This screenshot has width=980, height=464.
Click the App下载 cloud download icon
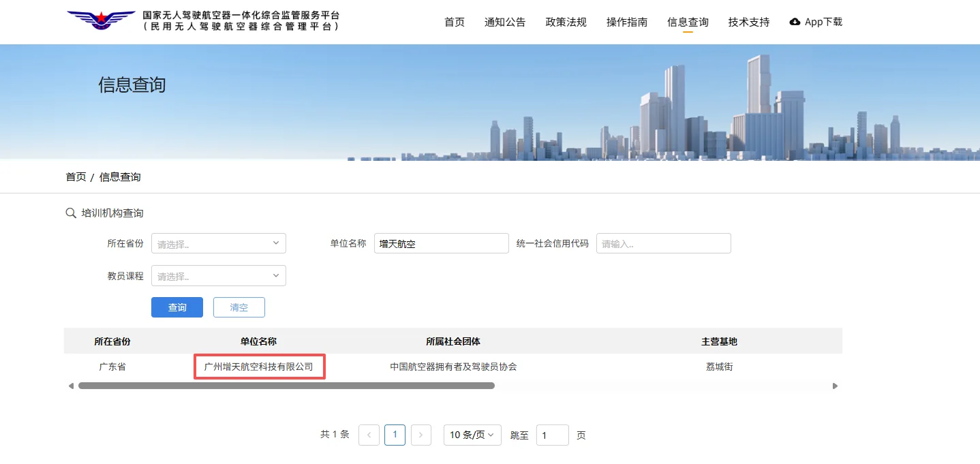pyautogui.click(x=795, y=22)
